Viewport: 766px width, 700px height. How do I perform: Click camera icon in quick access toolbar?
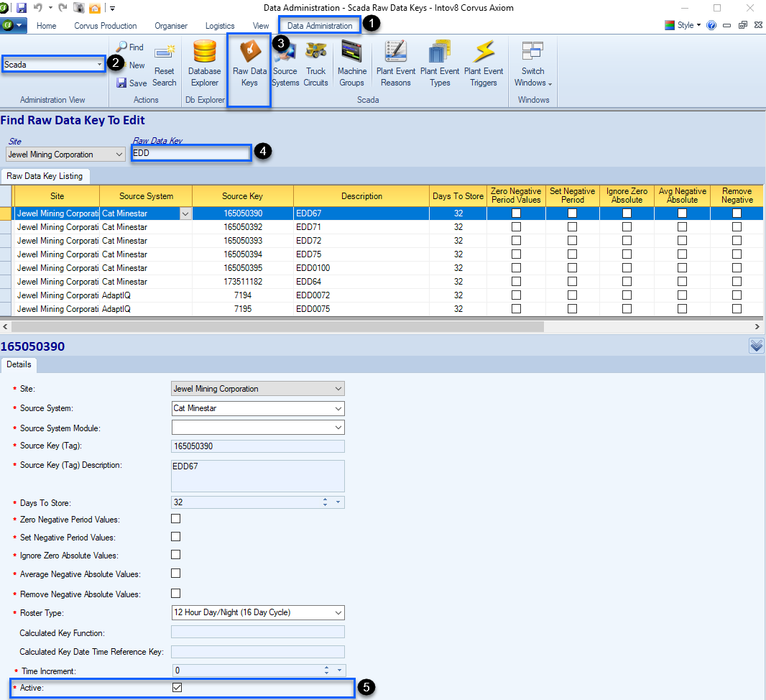78,8
